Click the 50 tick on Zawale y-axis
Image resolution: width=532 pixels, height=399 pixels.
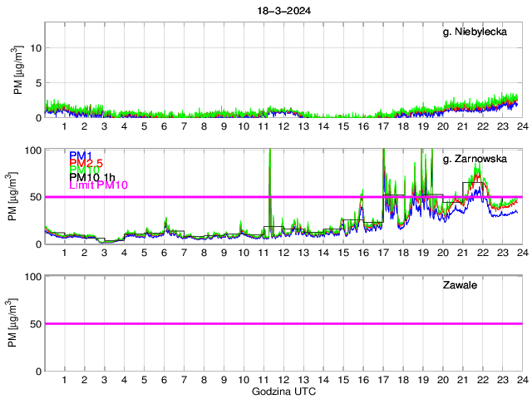point(36,324)
